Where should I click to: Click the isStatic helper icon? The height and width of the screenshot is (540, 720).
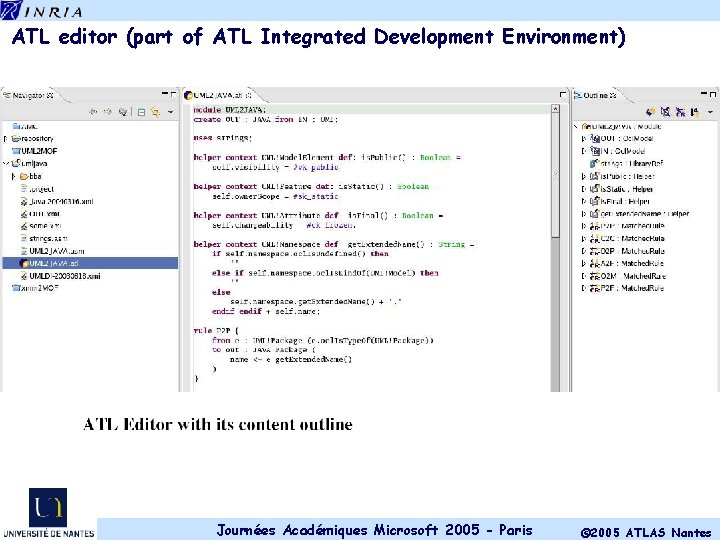click(595, 188)
